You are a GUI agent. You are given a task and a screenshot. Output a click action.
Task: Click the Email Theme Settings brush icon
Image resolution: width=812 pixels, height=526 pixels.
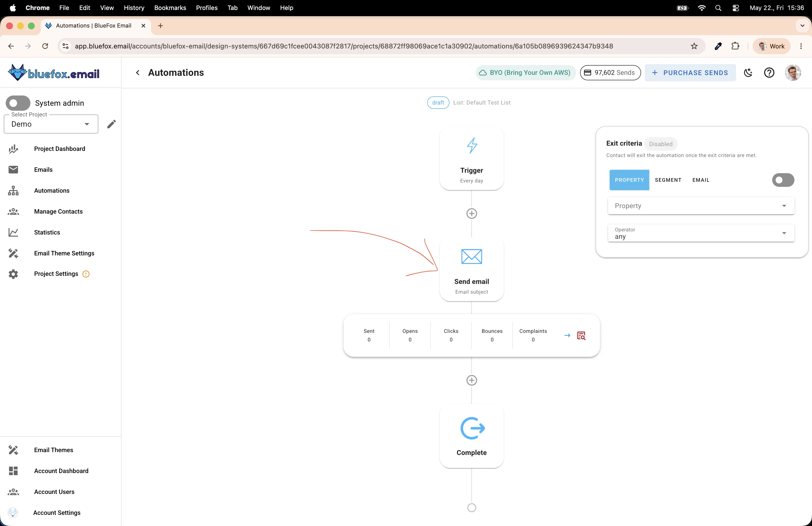[13, 253]
